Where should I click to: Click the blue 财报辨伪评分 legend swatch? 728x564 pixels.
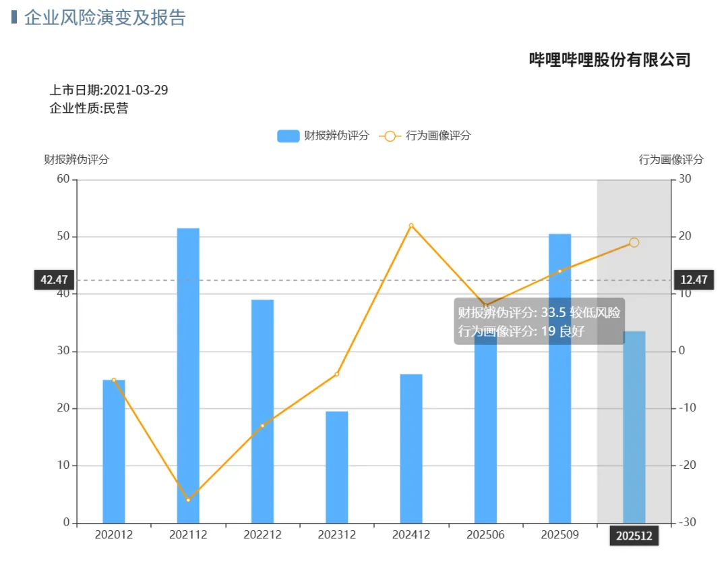pos(289,136)
